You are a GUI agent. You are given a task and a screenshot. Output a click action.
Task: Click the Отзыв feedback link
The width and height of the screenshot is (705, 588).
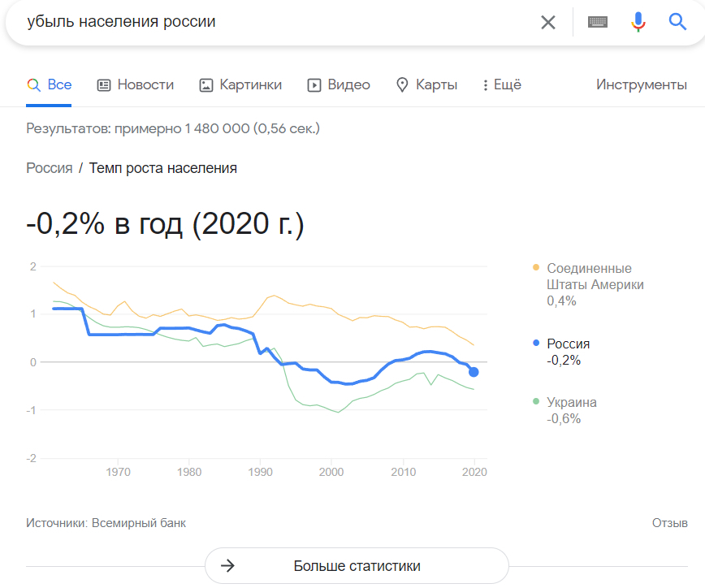[669, 523]
